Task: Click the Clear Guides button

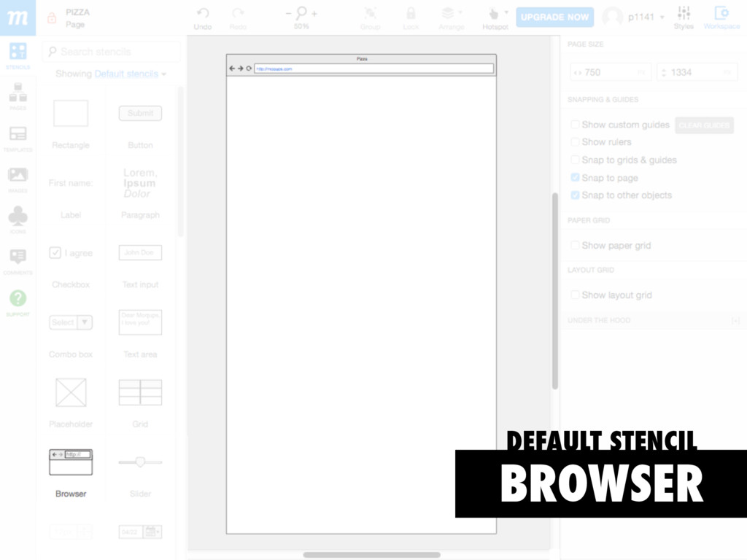Action: 704,125
